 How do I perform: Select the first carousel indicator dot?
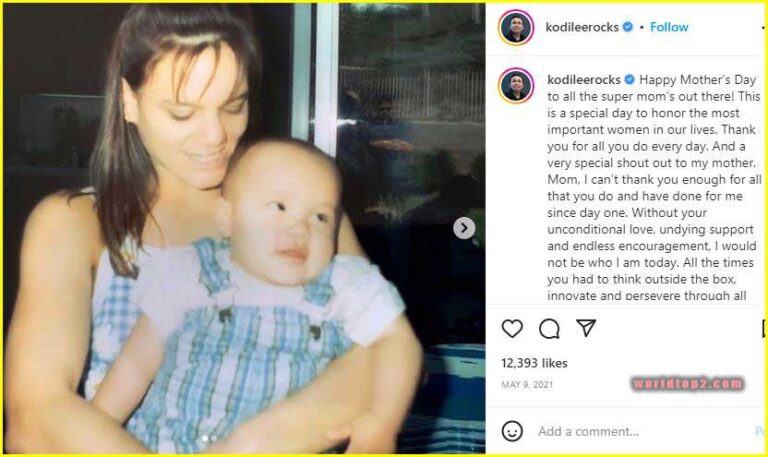[205, 438]
